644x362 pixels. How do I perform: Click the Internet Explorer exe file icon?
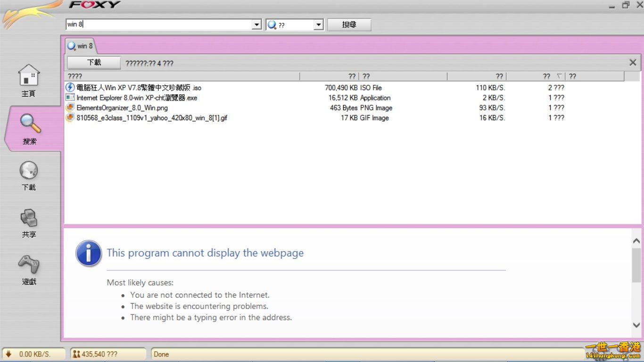[70, 98]
